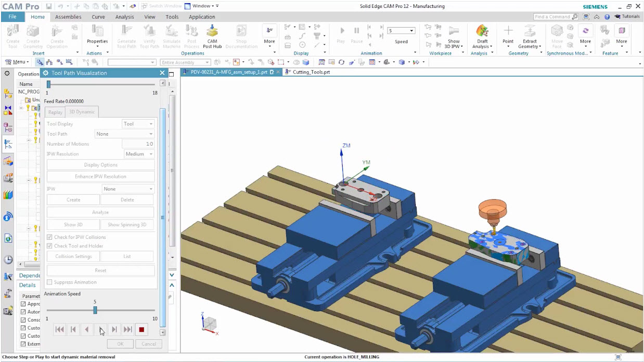Open the books library icon in left sidebar
This screenshot has height=362, width=644.
pos(8,195)
